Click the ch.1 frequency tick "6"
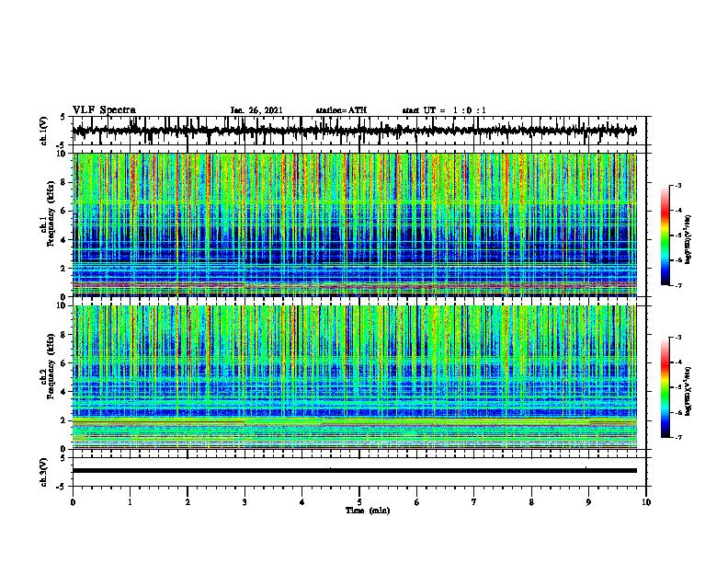The width and height of the screenshot is (728, 563). [64, 212]
